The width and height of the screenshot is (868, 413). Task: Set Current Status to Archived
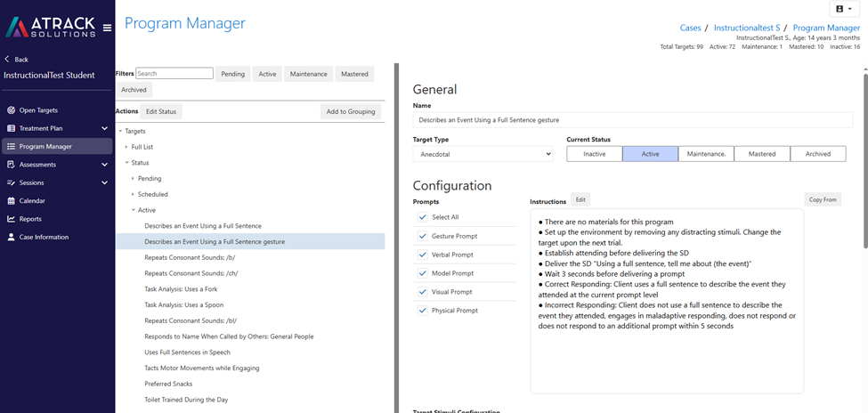click(x=818, y=154)
